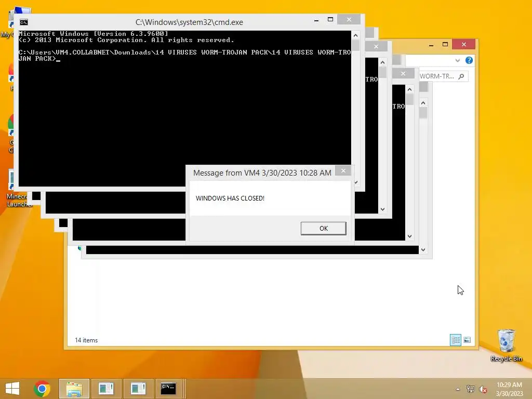
Task: Maximize the front cmd.exe window
Action: point(330,20)
